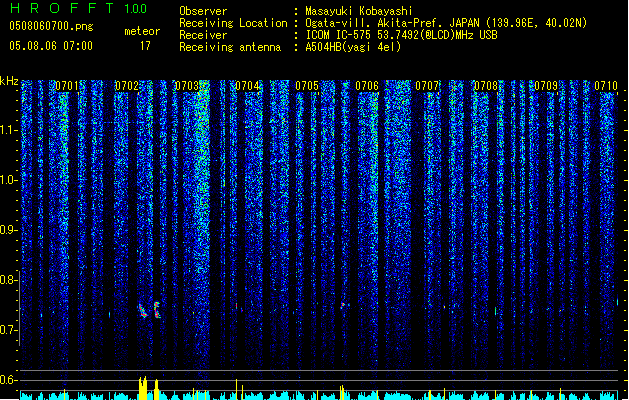This screenshot has height=400, width=629.
Task: Click the A504HB(yagi 4el) antenna text
Action: pos(353,47)
